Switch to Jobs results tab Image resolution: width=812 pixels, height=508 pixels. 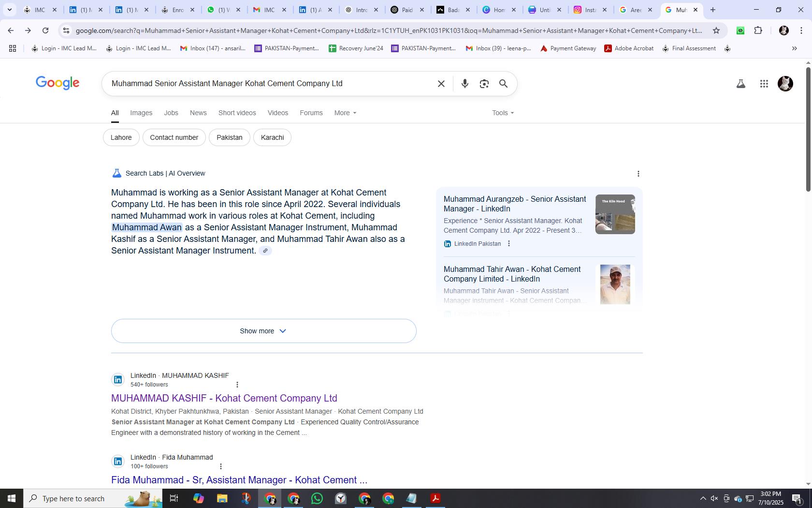click(171, 113)
